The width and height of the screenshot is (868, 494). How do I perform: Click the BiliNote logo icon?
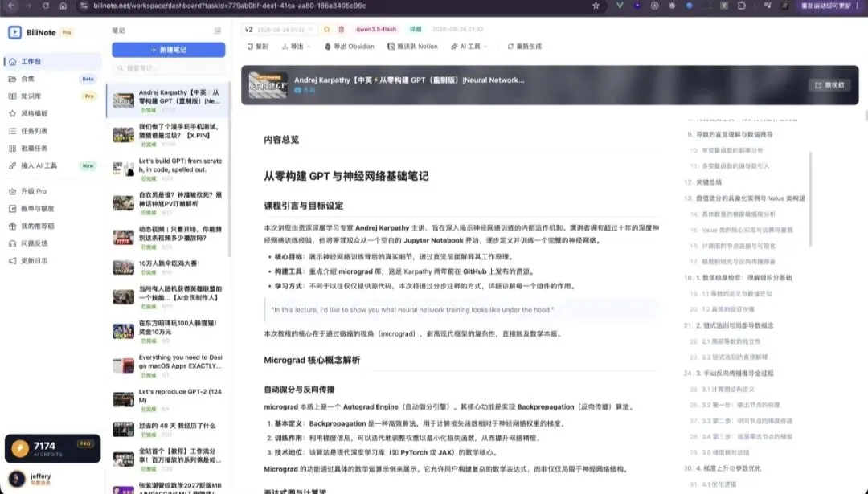[15, 32]
